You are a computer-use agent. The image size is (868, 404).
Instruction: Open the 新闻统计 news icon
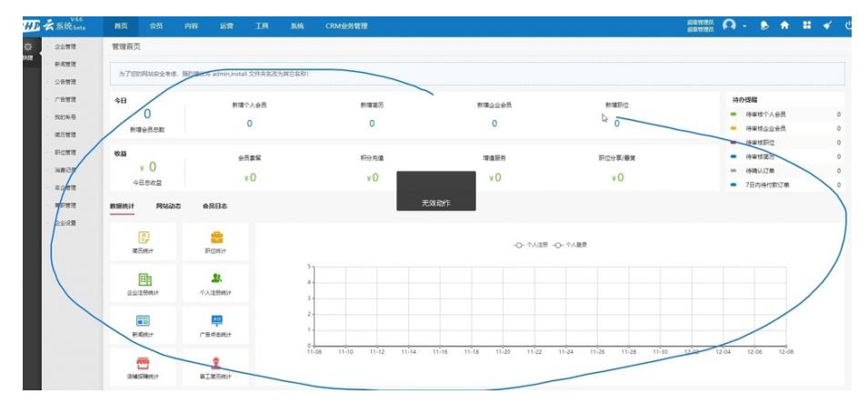143,321
